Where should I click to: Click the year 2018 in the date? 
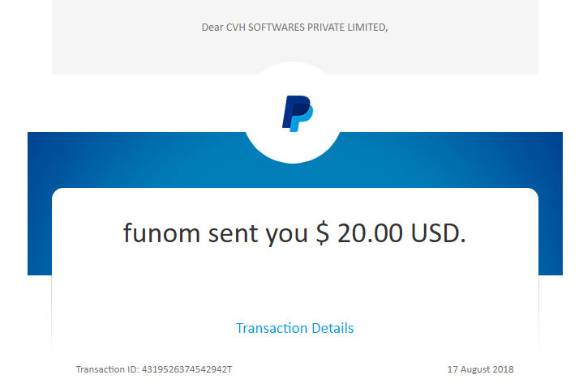pyautogui.click(x=503, y=369)
